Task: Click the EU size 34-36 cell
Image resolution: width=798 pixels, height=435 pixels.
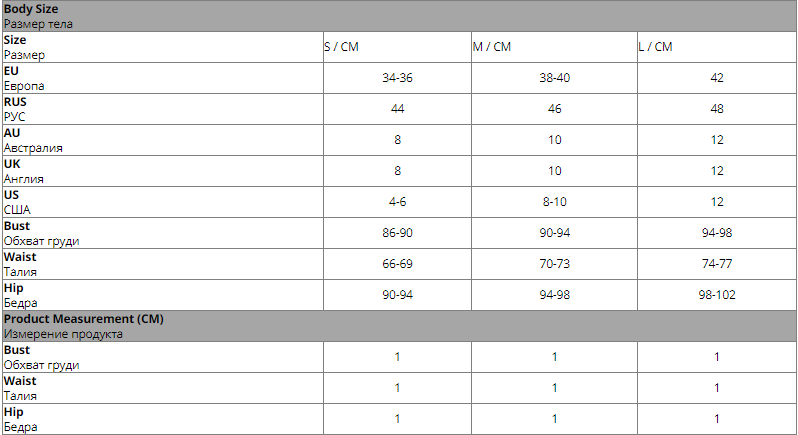Action: (397, 78)
